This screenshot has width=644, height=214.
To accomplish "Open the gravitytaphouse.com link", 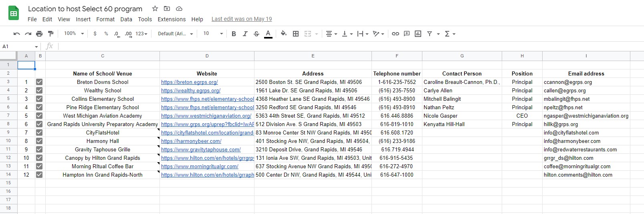I will click(x=201, y=149).
